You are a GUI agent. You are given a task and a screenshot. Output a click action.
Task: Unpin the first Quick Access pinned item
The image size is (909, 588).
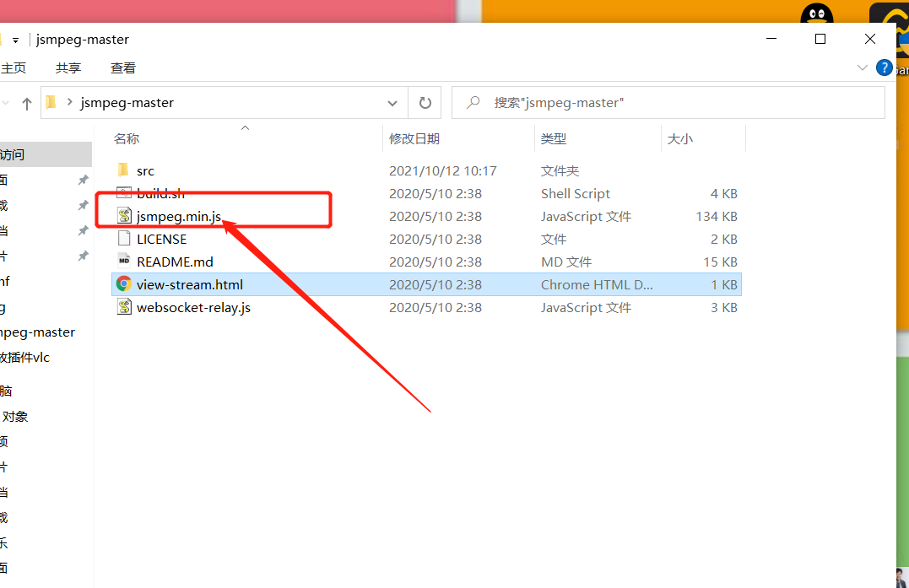click(x=82, y=180)
